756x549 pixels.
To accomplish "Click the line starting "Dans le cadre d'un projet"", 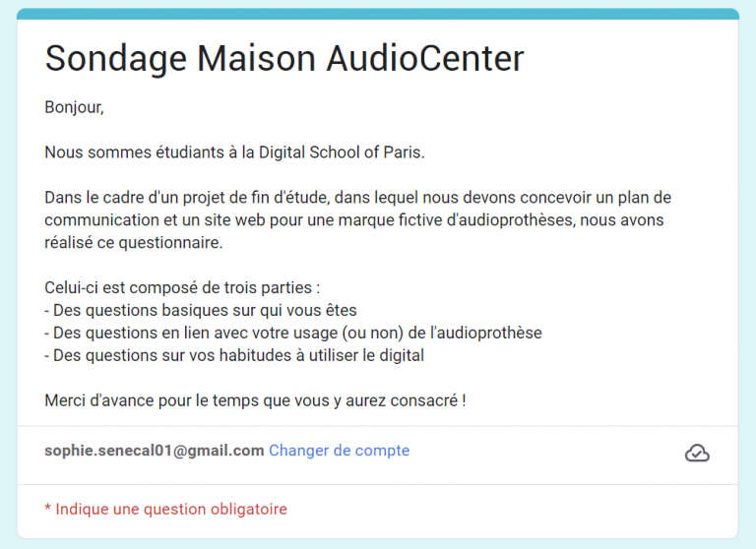I will [x=357, y=198].
